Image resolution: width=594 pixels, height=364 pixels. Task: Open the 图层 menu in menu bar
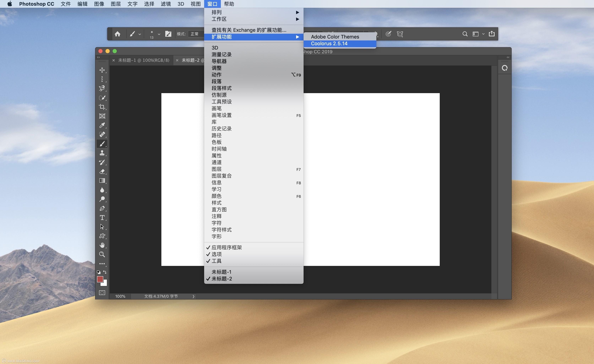tap(115, 4)
